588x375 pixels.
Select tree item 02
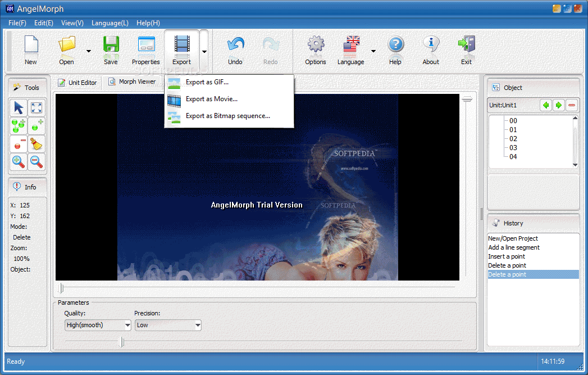pyautogui.click(x=513, y=139)
